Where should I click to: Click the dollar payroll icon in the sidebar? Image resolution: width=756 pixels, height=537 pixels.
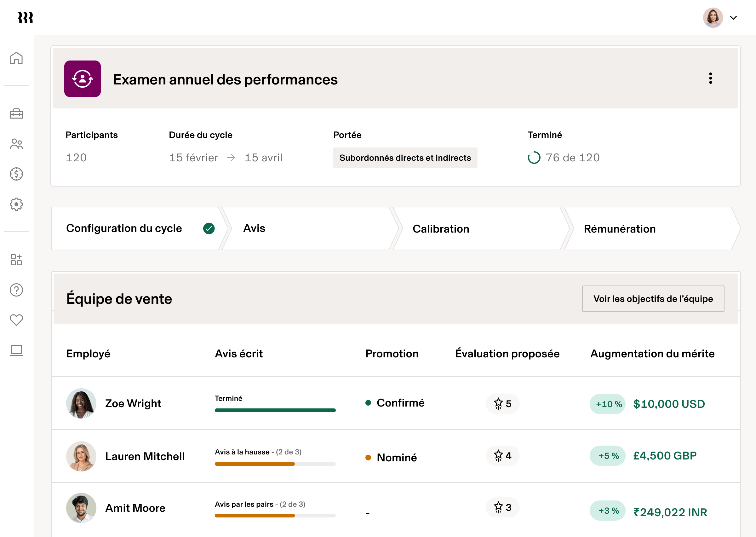coord(16,174)
